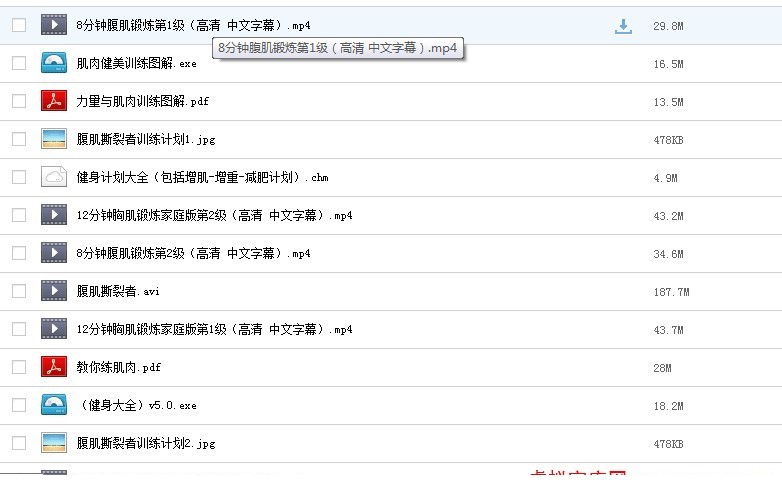Check the box for 12分钟胸肌锻炼家庭版第2级.mp4
Screen dimensions: 782x498
pos(19,215)
